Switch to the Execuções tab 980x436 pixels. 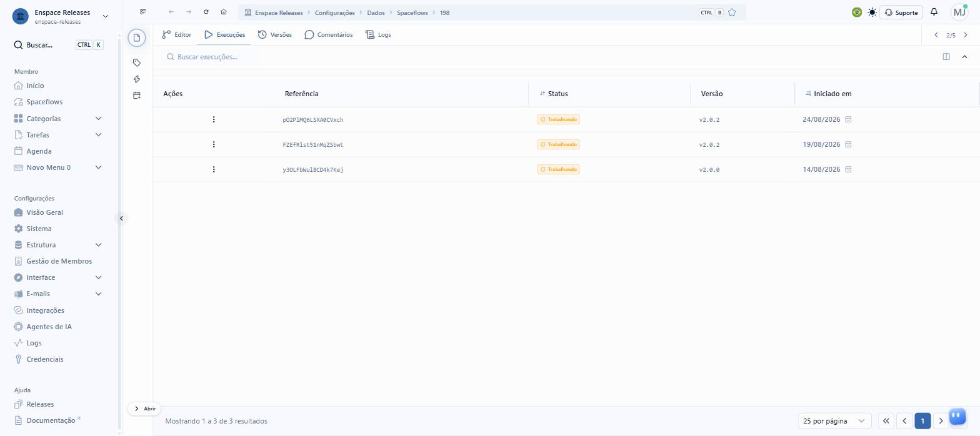click(224, 35)
